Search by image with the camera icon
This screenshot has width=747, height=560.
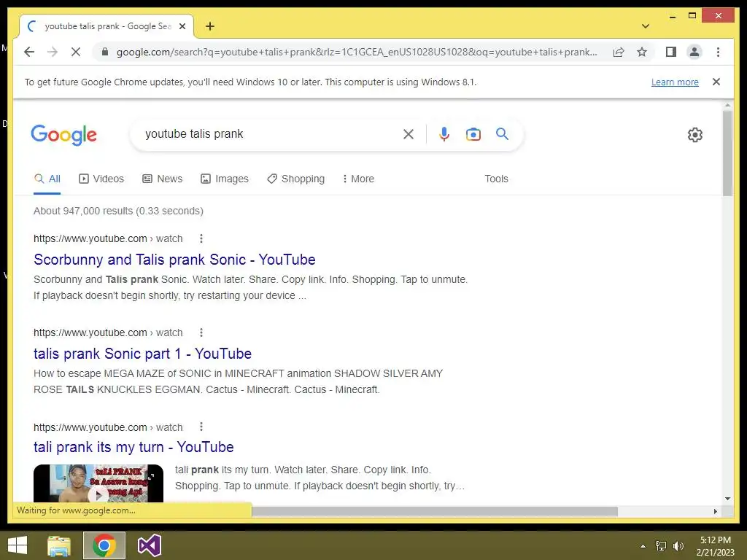pyautogui.click(x=473, y=134)
